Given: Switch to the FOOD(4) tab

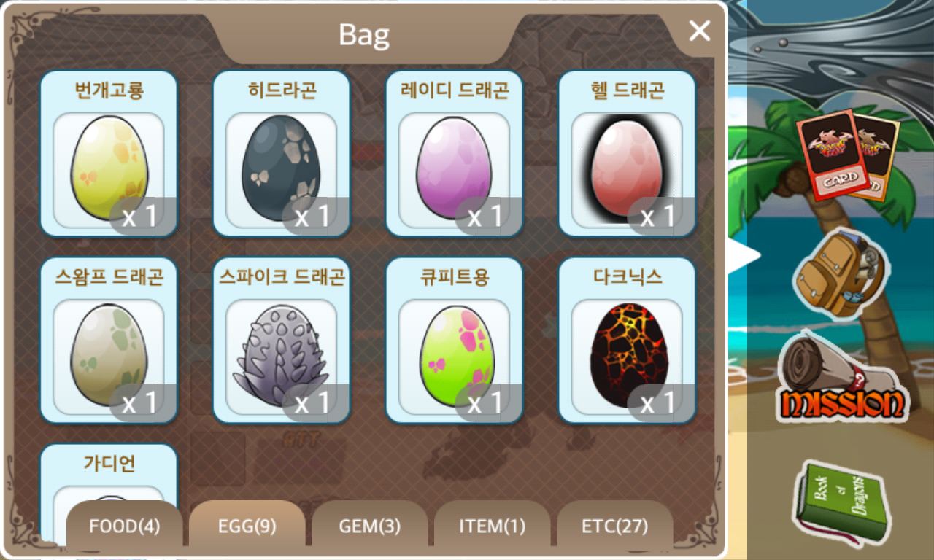Looking at the screenshot, I should [x=125, y=526].
